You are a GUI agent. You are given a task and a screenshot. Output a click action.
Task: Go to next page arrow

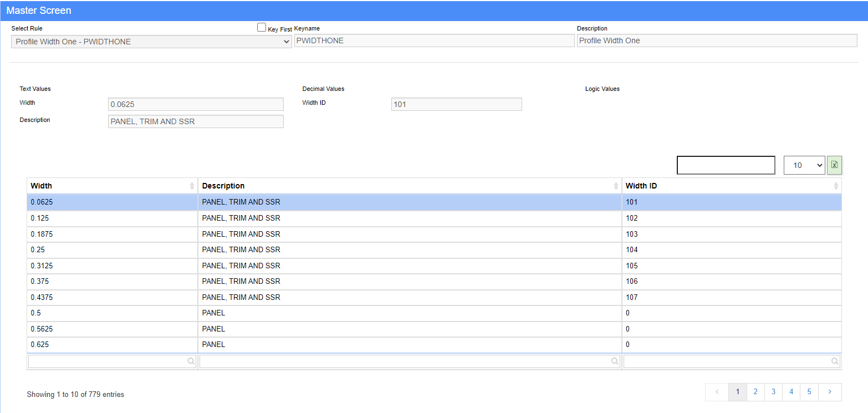830,392
